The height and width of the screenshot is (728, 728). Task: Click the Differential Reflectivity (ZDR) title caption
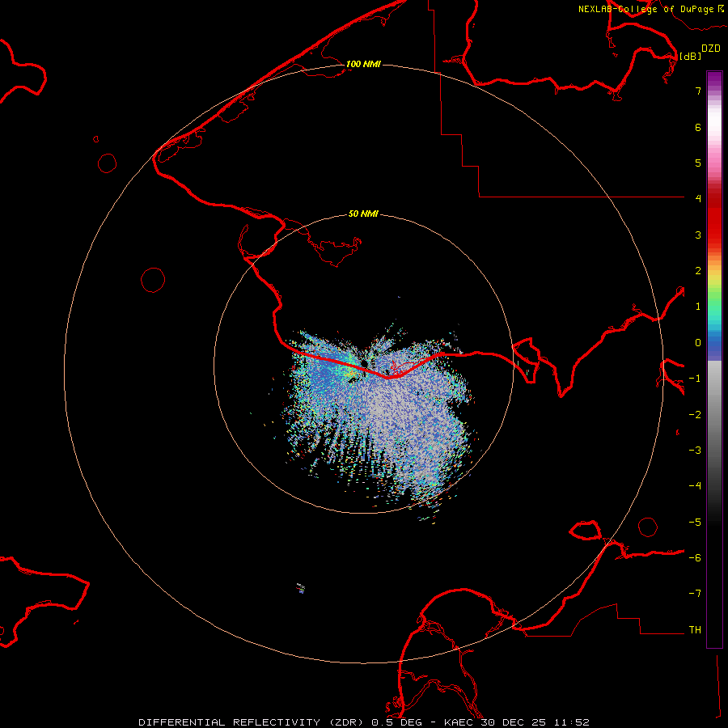tap(251, 722)
